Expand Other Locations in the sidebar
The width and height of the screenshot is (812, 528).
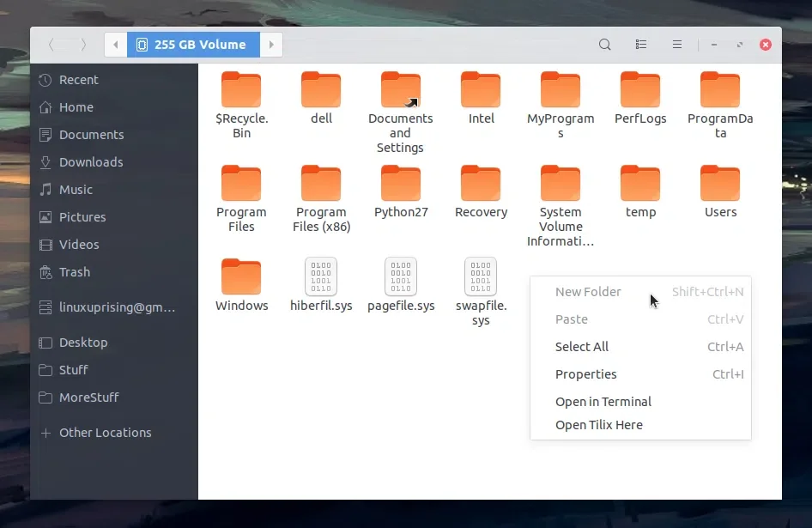pos(105,433)
